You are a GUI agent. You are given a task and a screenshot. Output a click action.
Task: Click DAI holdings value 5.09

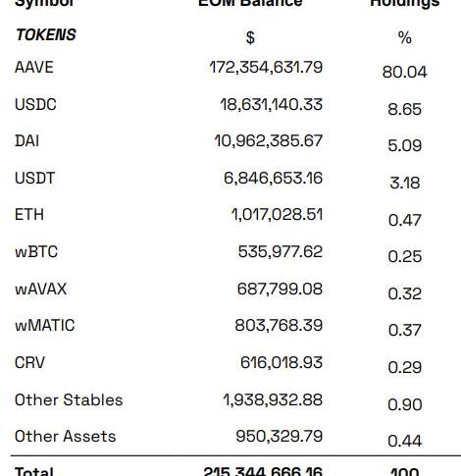click(405, 145)
